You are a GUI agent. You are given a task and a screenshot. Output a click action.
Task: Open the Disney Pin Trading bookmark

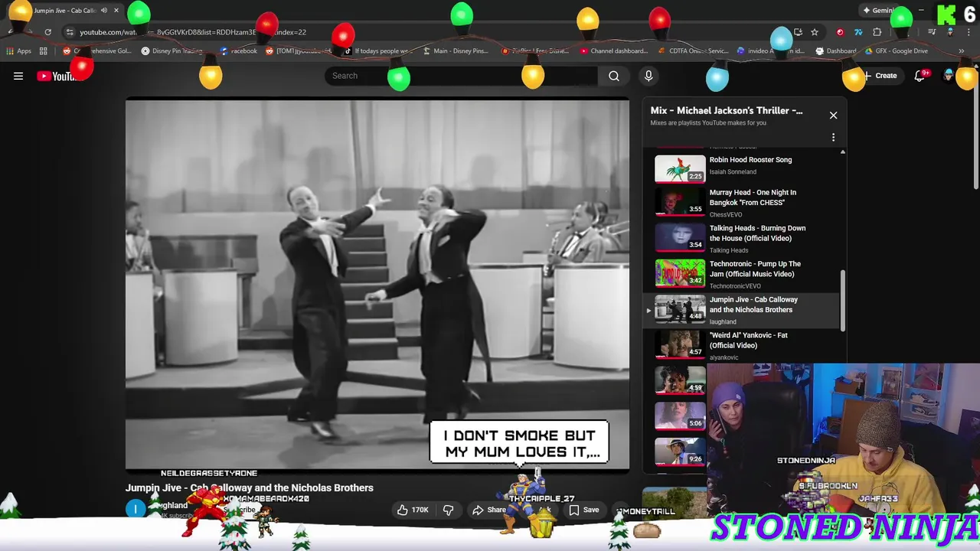click(171, 51)
